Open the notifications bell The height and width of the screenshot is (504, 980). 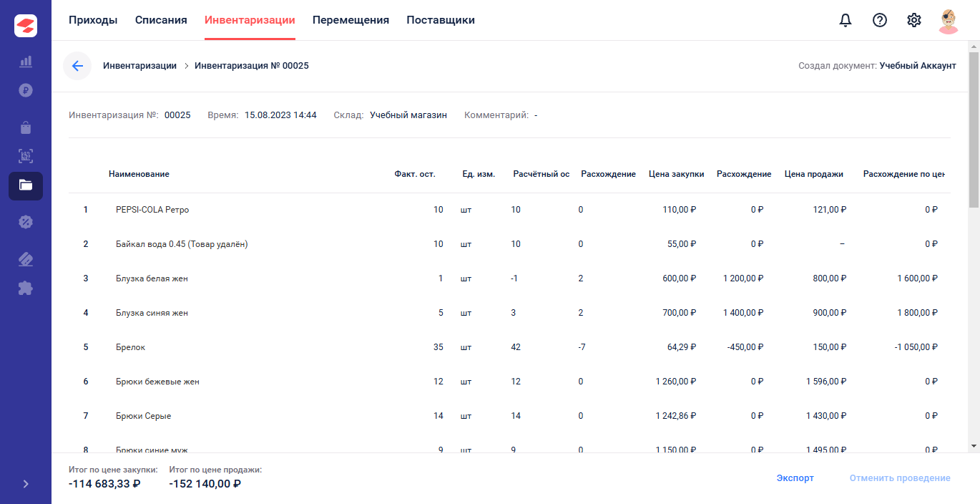click(846, 20)
